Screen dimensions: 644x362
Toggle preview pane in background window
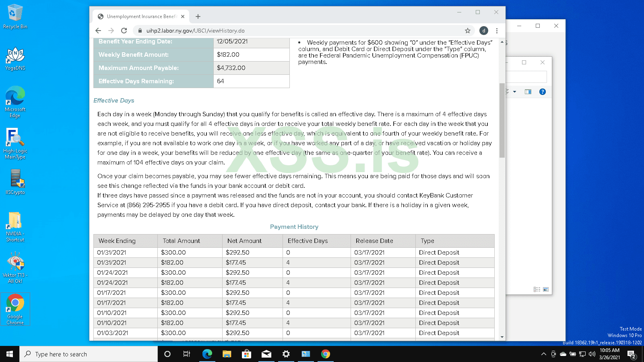coord(528,92)
